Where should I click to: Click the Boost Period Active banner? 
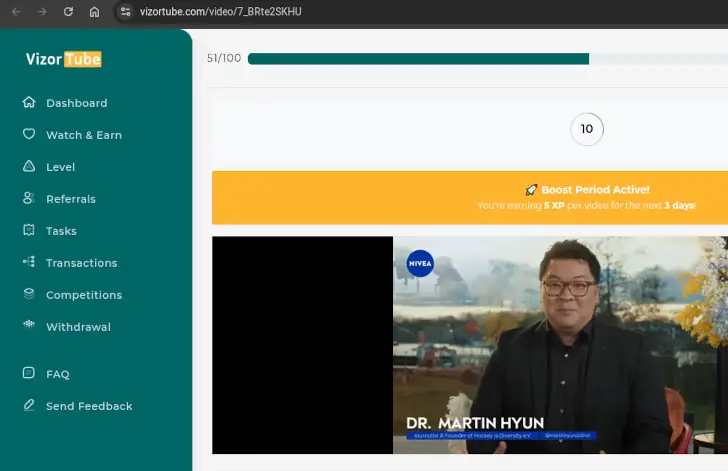click(x=470, y=198)
